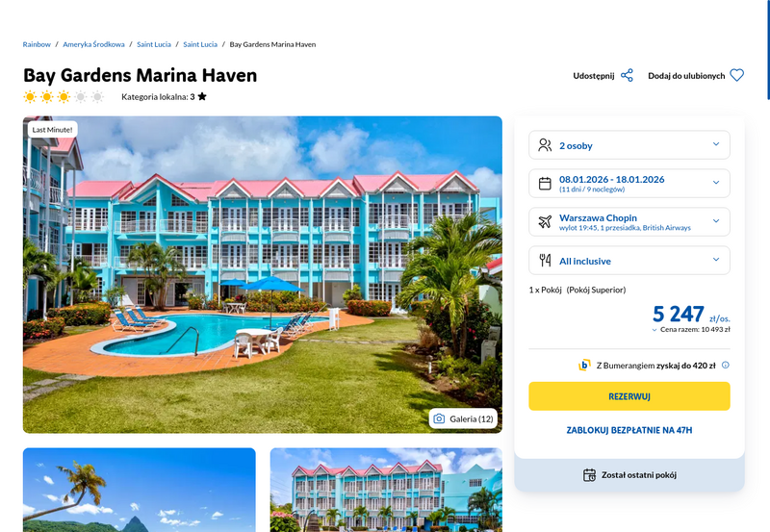The height and width of the screenshot is (532, 770).
Task: Expand the Cena razem price details
Action: (x=691, y=329)
